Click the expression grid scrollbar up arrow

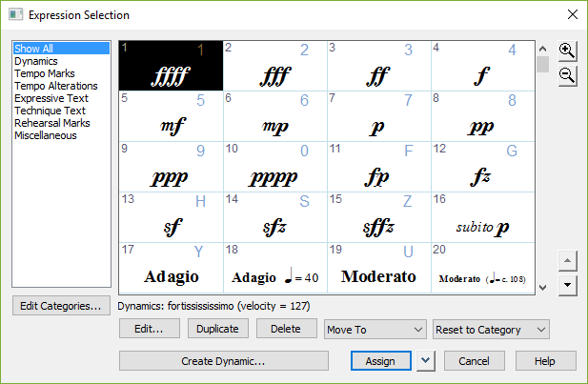click(542, 49)
